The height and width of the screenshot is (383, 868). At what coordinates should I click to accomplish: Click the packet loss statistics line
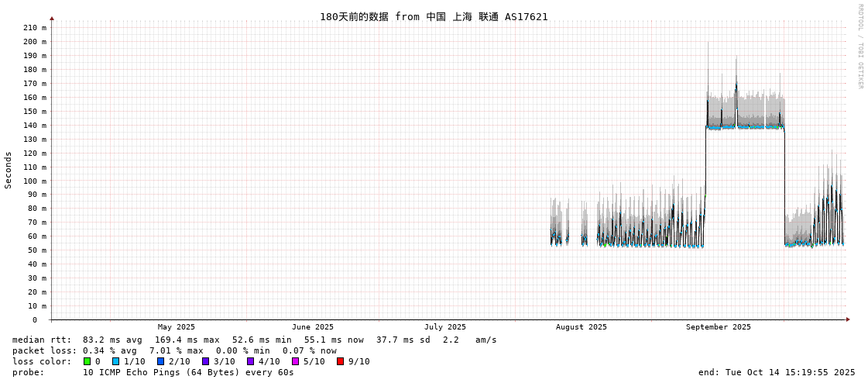(x=174, y=350)
